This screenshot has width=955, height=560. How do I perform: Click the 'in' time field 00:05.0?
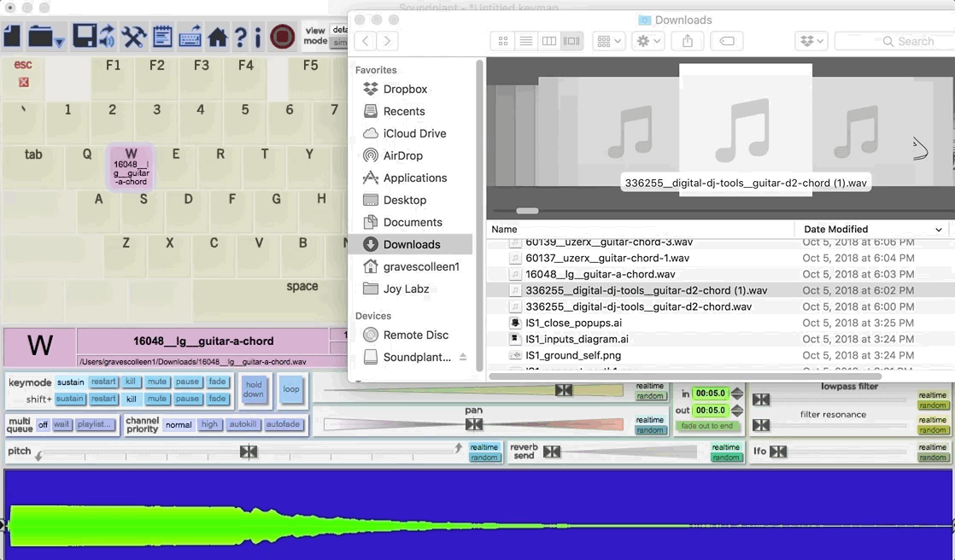(x=710, y=394)
